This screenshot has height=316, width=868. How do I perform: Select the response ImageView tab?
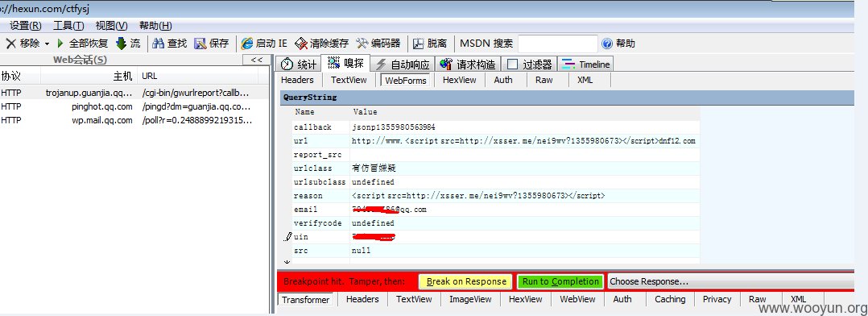470,299
